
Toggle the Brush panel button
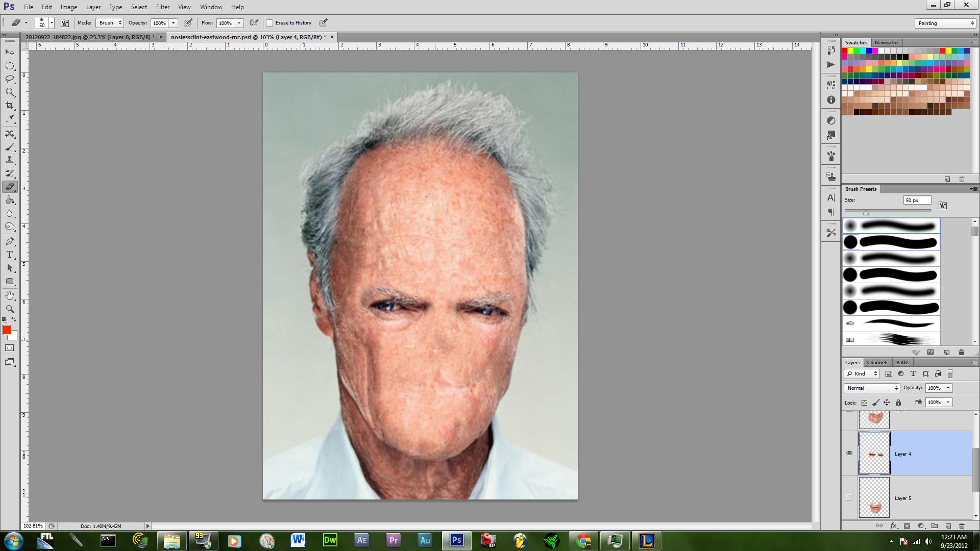tap(65, 23)
